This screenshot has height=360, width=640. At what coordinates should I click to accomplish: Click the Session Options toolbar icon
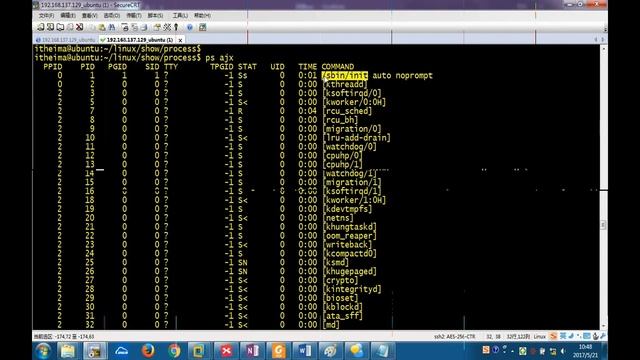click(157, 27)
